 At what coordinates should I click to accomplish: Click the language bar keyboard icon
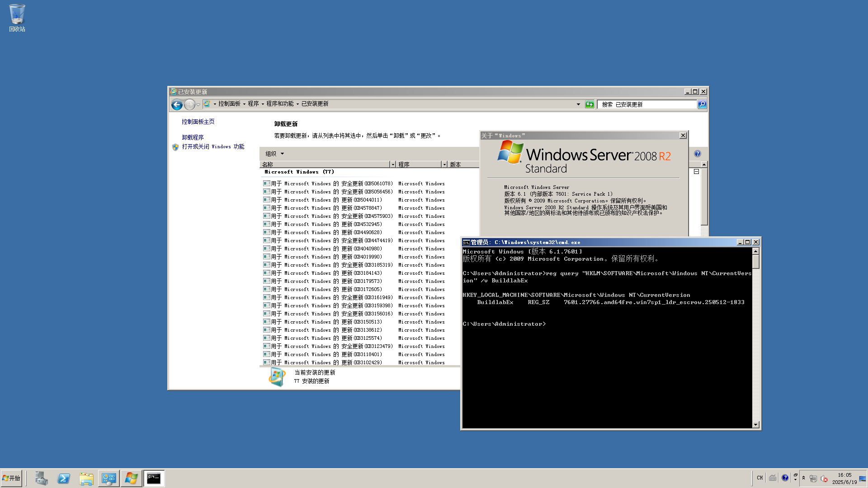[773, 478]
